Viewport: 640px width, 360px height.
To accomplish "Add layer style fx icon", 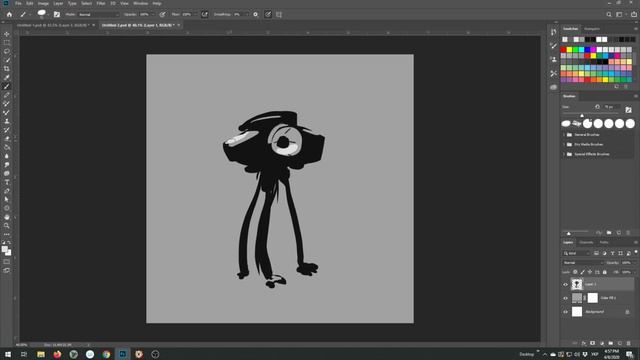I will (584, 343).
